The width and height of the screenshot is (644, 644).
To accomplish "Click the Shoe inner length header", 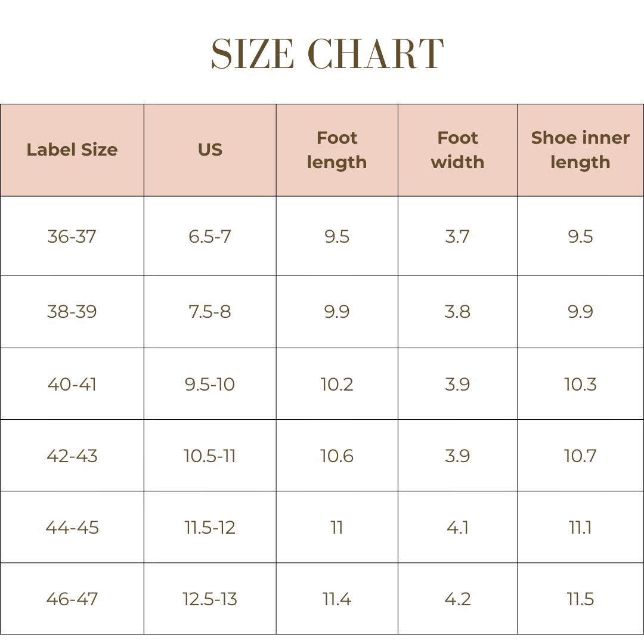I will click(x=580, y=150).
